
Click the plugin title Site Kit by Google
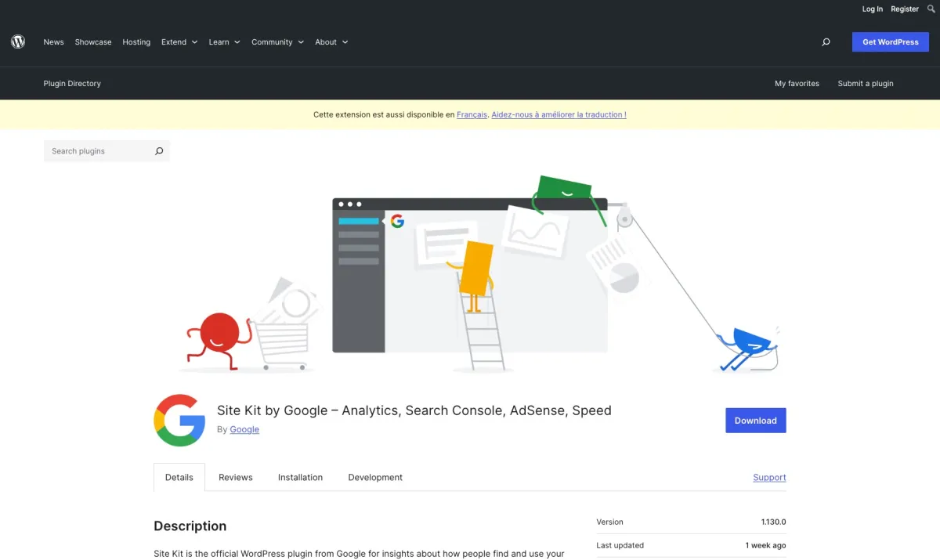coord(414,410)
